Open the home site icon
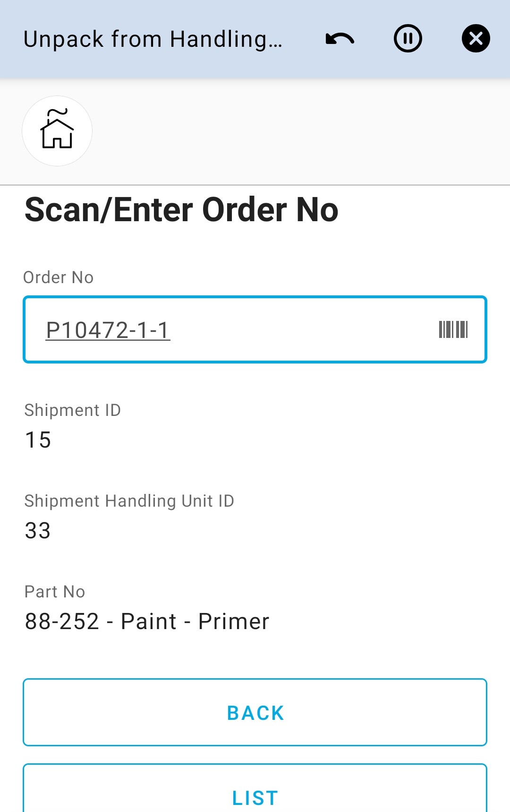The height and width of the screenshot is (812, 510). [x=57, y=131]
